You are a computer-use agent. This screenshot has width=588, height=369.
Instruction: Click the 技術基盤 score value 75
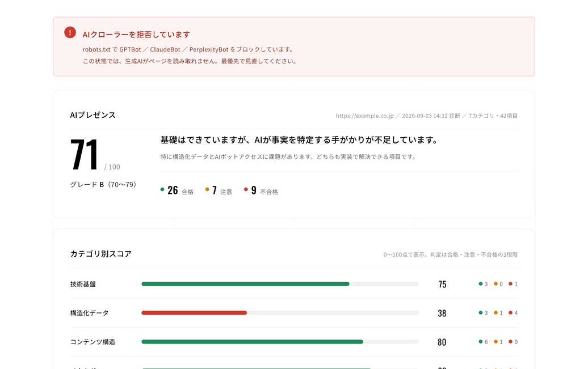(443, 285)
